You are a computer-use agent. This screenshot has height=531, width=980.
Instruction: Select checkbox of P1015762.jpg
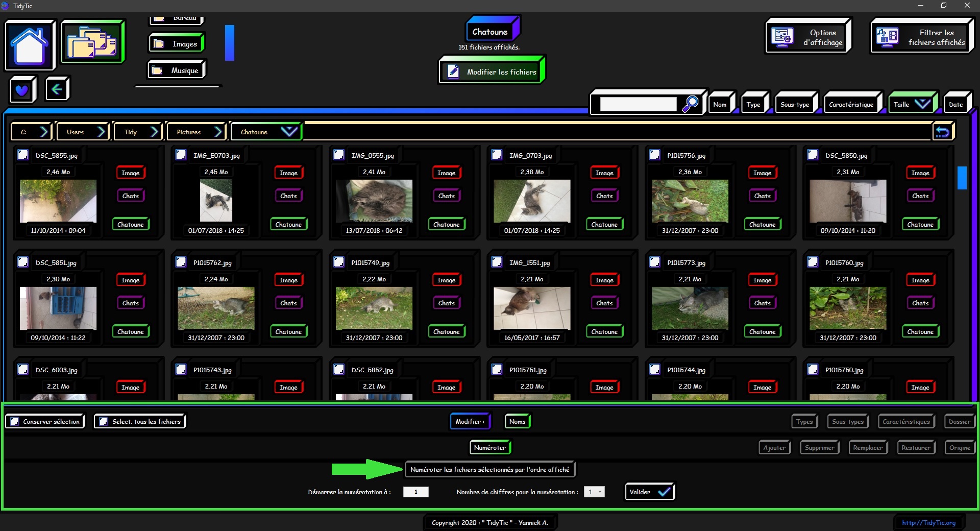[x=181, y=262]
